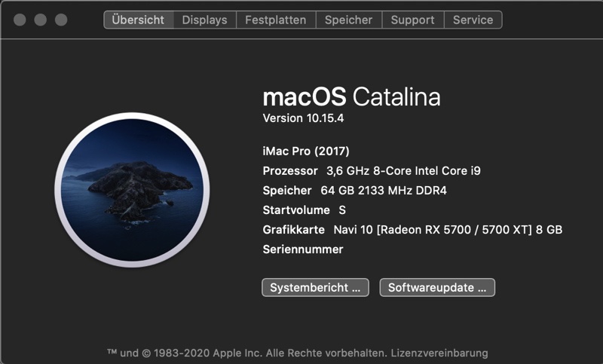Click the Startvolume entry
The image size is (603, 364).
304,210
